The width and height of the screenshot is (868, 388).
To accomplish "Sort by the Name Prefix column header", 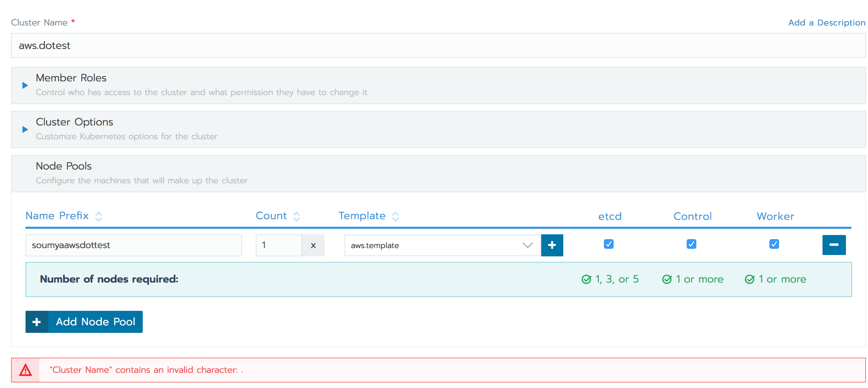I will [57, 216].
